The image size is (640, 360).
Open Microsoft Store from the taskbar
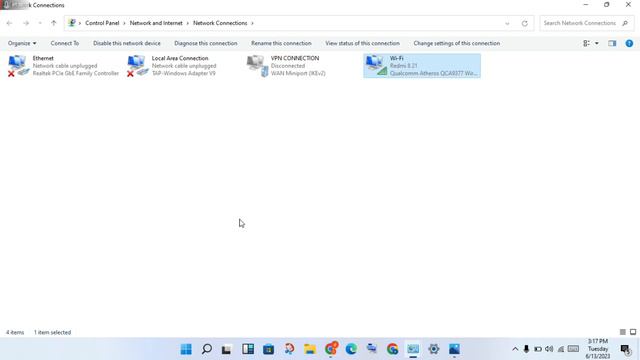point(268,349)
